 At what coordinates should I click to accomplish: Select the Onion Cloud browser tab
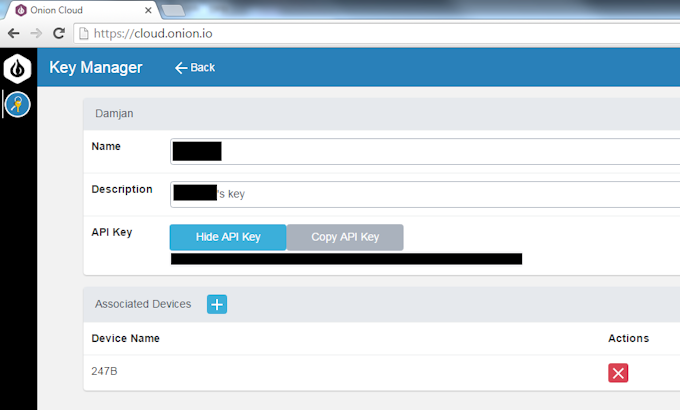[82, 10]
